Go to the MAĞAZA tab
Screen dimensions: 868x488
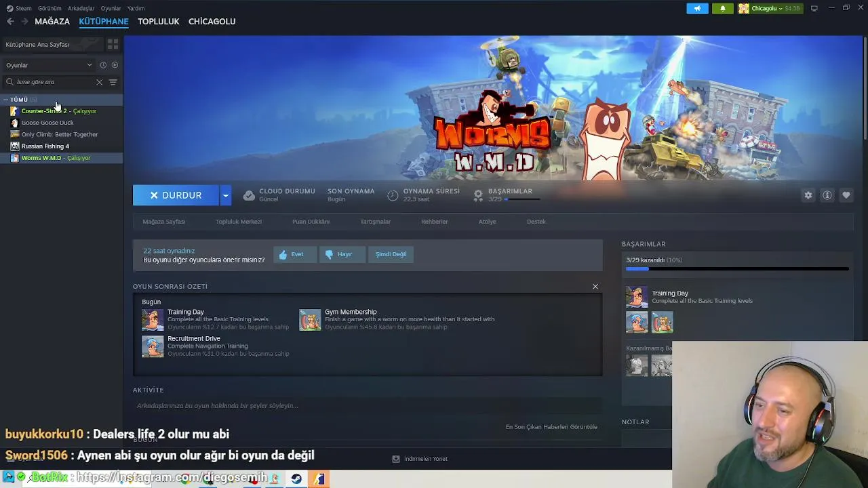pos(52,22)
